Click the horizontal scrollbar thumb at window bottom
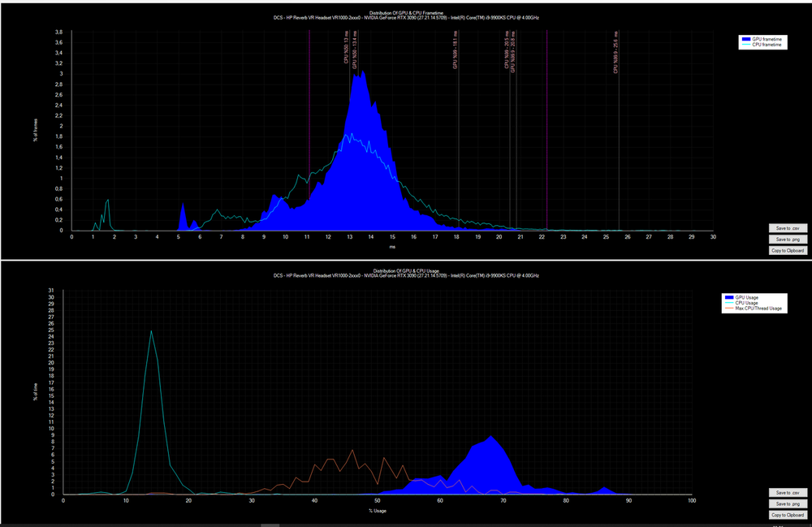 click(270, 525)
